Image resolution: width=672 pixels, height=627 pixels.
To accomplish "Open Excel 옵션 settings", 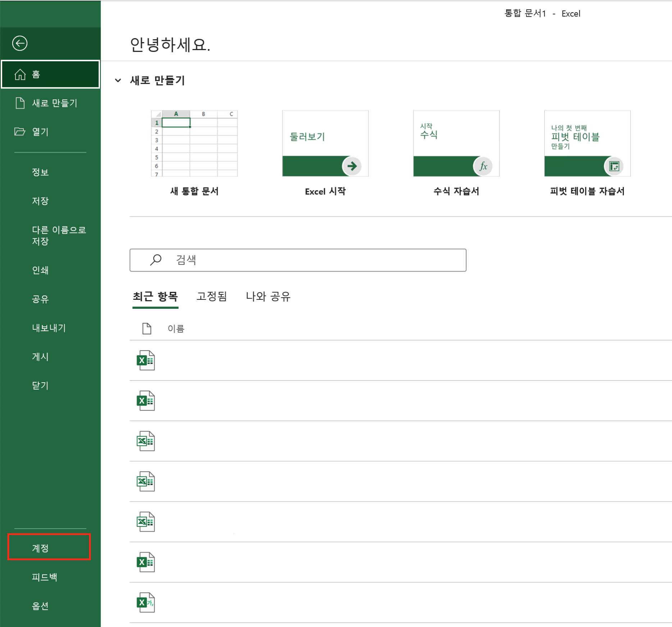I will coord(40,605).
